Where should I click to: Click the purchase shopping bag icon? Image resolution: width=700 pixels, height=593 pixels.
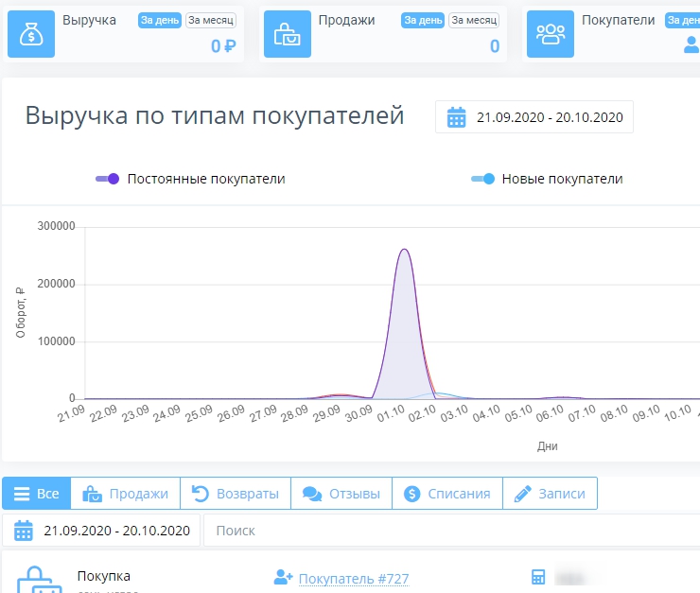click(x=40, y=579)
